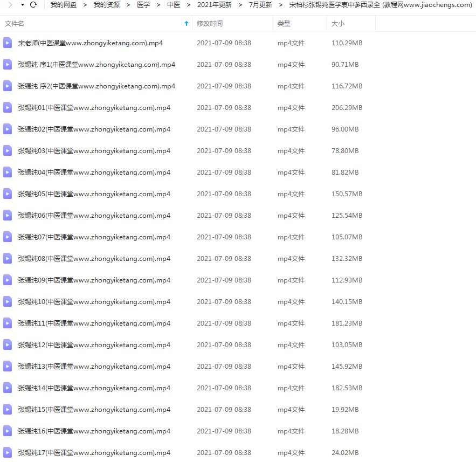Click the video icon for 张锡纯04 file
Viewport: 476px width, 462px height.
(8, 172)
